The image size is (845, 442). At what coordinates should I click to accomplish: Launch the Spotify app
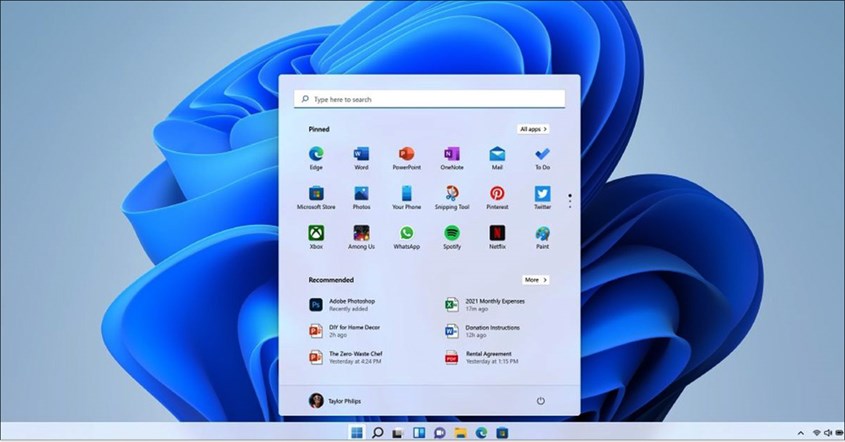coord(452,237)
